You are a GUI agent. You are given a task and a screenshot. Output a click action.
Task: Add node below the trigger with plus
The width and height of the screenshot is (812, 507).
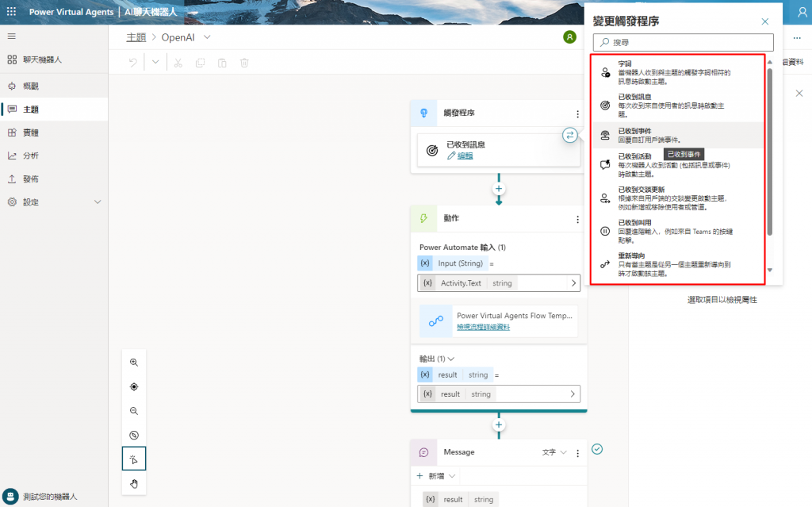[499, 189]
